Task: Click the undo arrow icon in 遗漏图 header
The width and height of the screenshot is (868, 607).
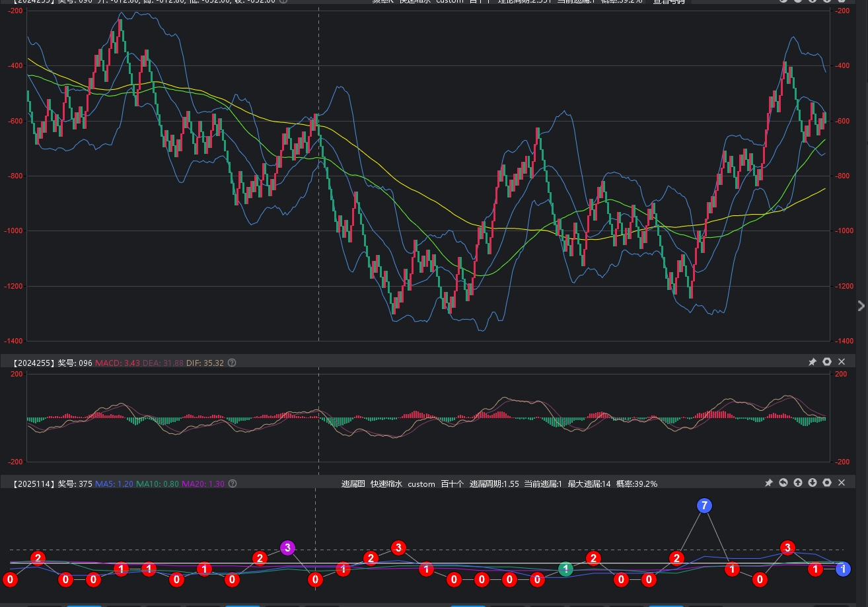Action: click(783, 483)
